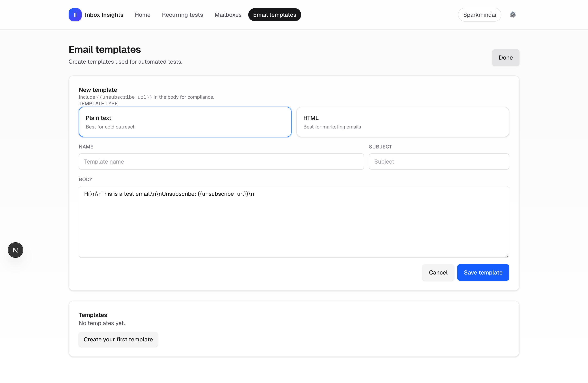Click the Inbox Insights brand name
Image resolution: width=588 pixels, height=383 pixels.
(x=104, y=15)
